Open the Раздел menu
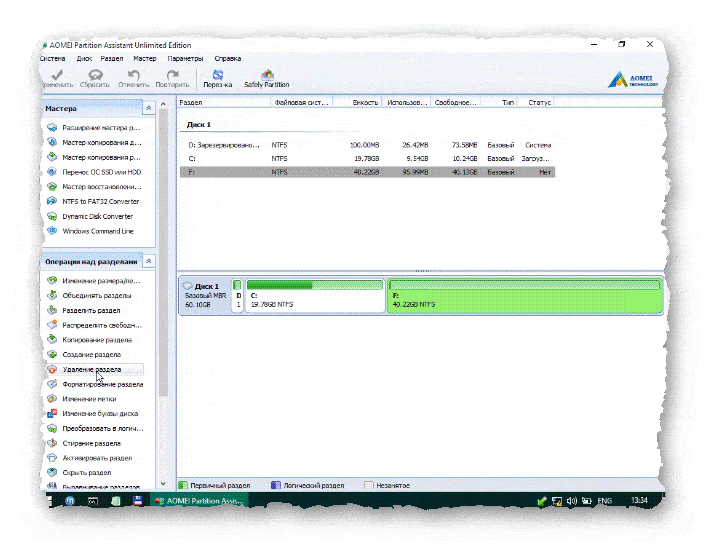 click(x=112, y=59)
